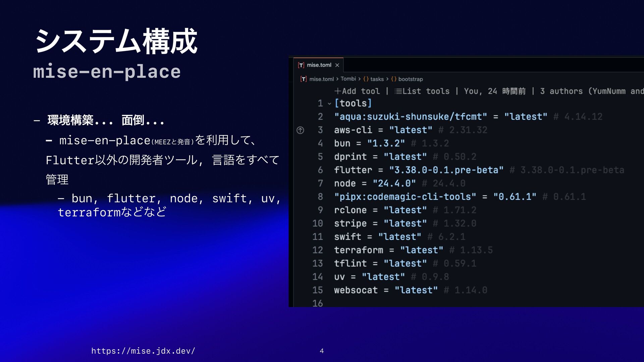Click the TOML file icon on mise.toml tab
Viewport: 644px width, 362px height.
301,65
